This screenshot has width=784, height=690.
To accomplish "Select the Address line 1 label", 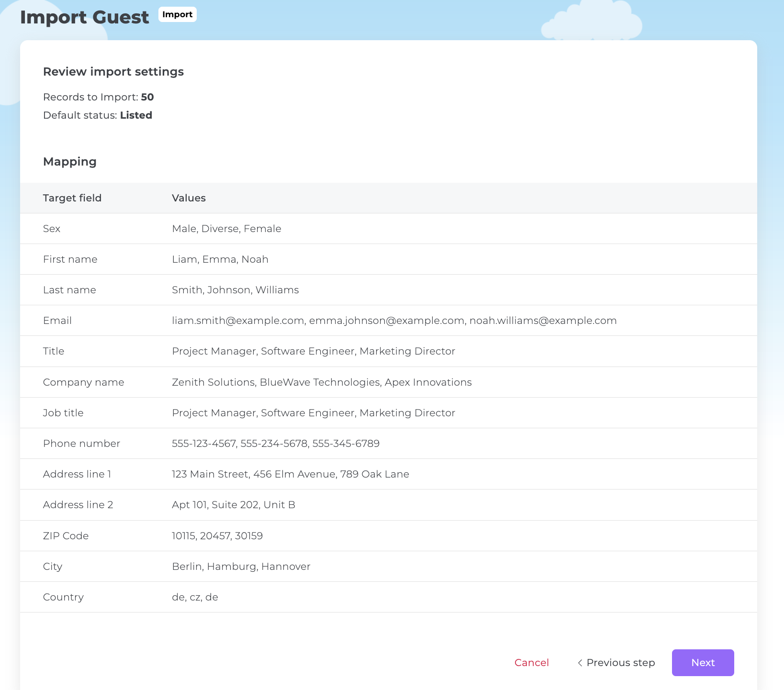I will [x=77, y=474].
